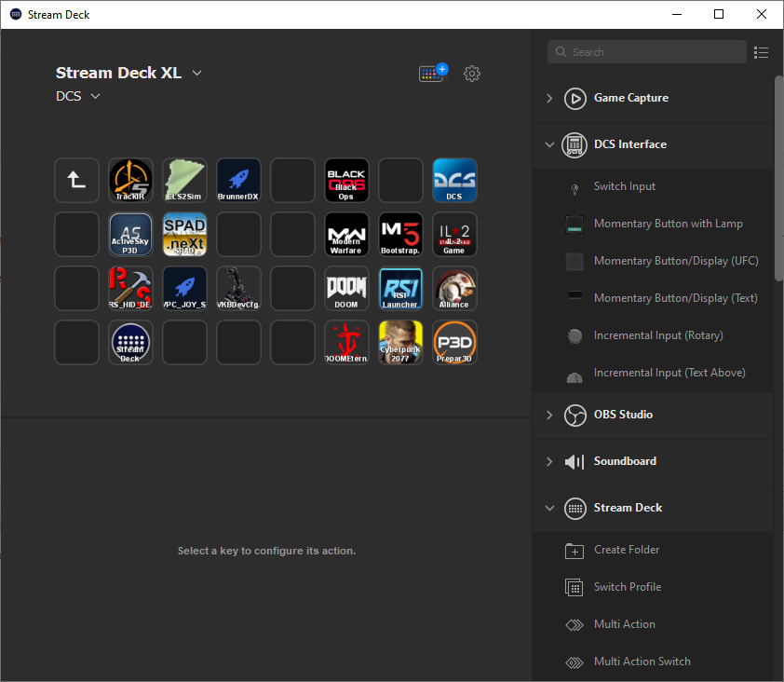Select the empty key left of ActiveSky
The width and height of the screenshot is (784, 682).
click(76, 234)
